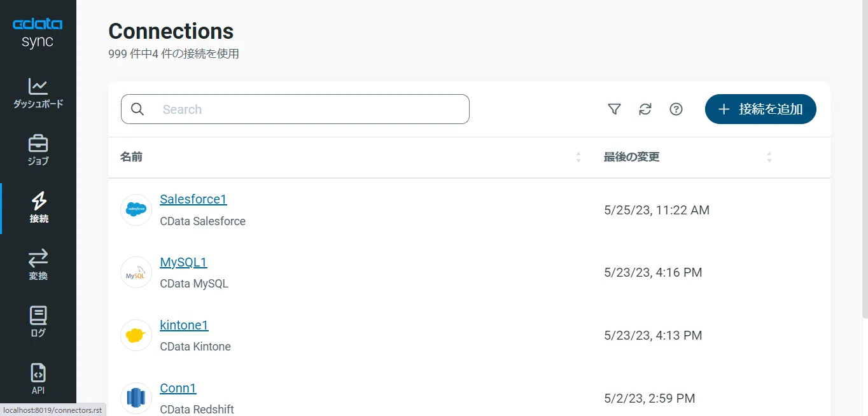868x416 pixels.
Task: Open Transformations (変換) arrows icon
Action: point(38,265)
